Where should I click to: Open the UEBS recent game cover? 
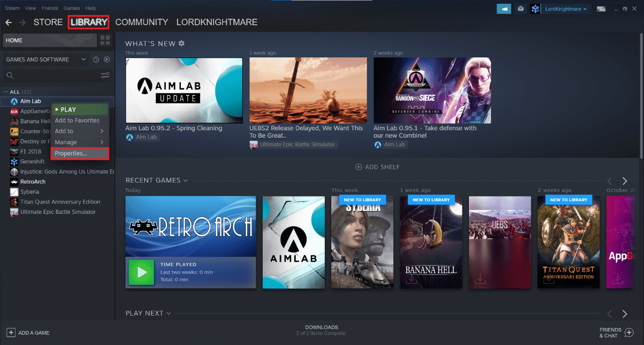click(x=500, y=242)
